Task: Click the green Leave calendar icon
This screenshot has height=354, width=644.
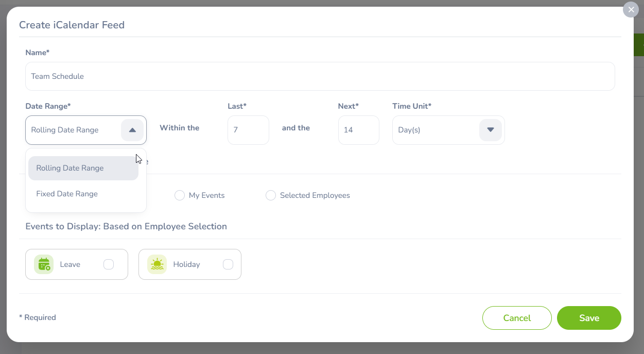Action: tap(44, 264)
